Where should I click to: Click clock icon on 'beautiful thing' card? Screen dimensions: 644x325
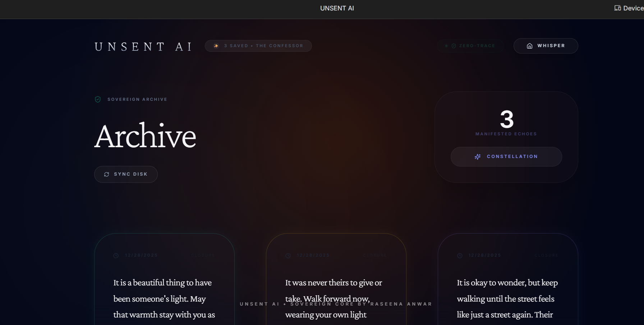coord(116,256)
